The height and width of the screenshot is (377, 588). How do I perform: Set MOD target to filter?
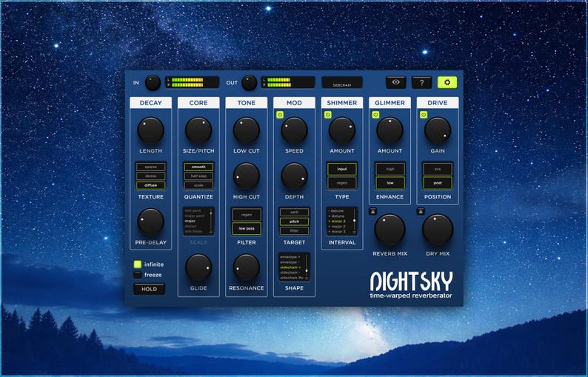[x=295, y=230]
